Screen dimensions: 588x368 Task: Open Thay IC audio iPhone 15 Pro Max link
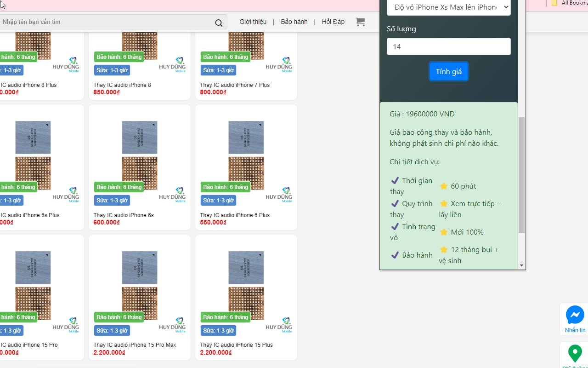[135, 345]
